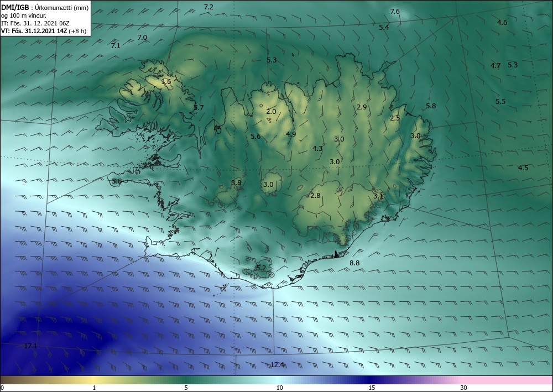Click the 'IT: Fös. 31. 12. 2021 06Z' line
Image resolution: width=553 pixels, height=392 pixels.
pos(35,23)
